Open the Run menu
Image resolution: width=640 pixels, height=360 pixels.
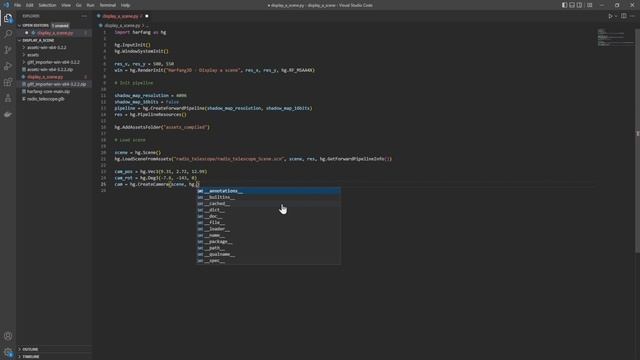click(90, 5)
